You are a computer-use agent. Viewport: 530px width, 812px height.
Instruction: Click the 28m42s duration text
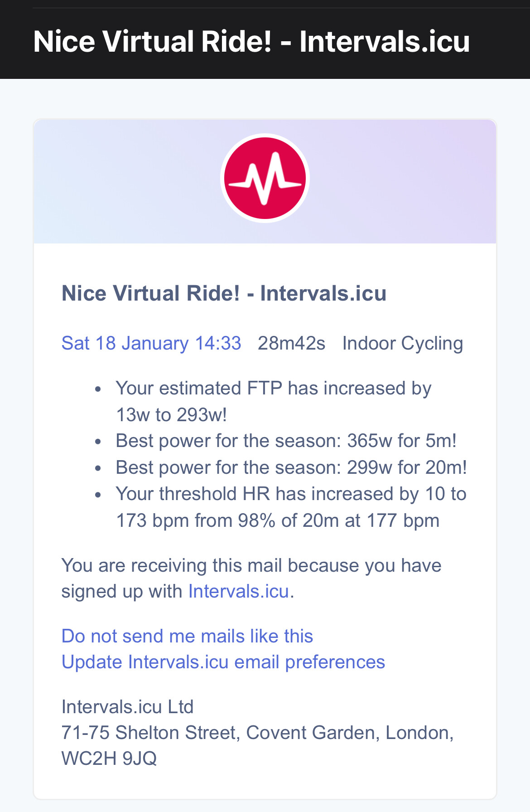(x=291, y=343)
